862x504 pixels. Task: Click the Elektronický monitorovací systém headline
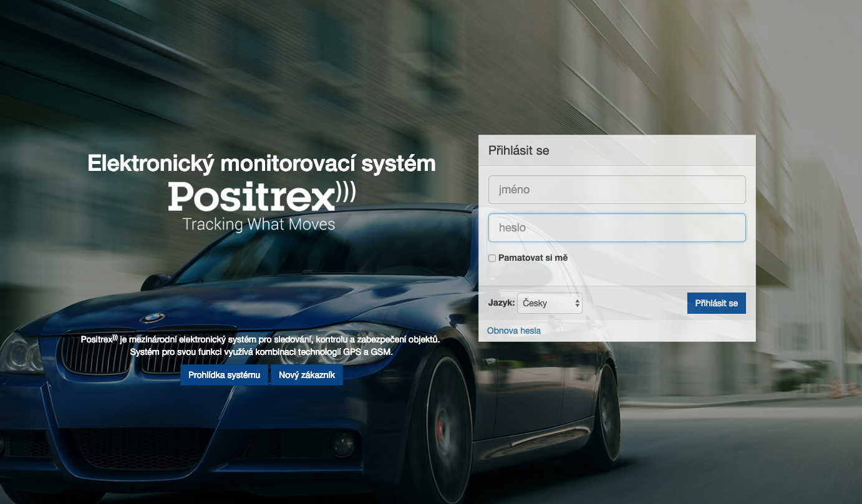(261, 163)
